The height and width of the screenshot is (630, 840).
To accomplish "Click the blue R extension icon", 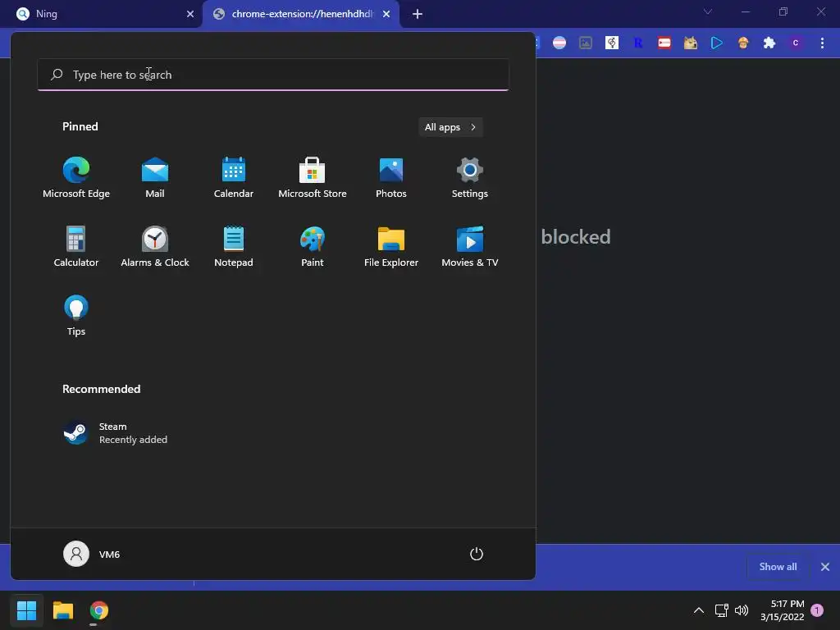I will tap(638, 43).
